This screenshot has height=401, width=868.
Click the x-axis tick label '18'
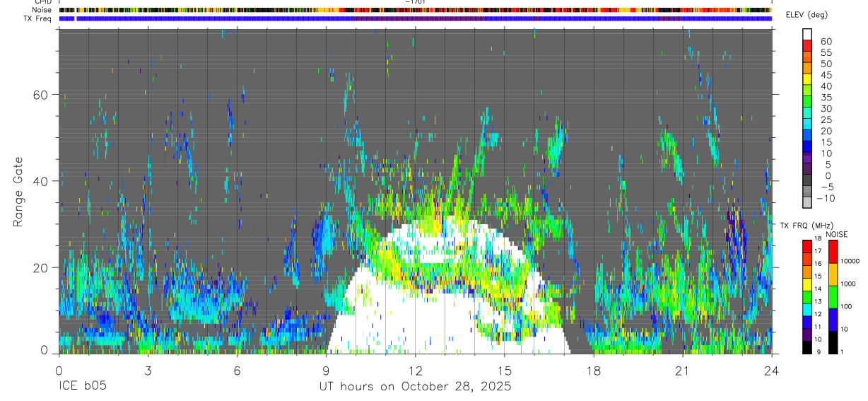click(593, 370)
